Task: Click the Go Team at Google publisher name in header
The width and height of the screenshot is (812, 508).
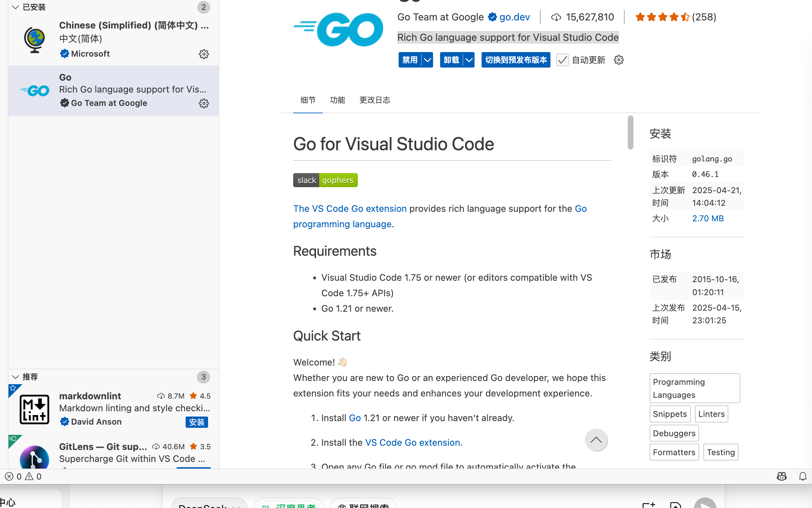Action: [440, 17]
